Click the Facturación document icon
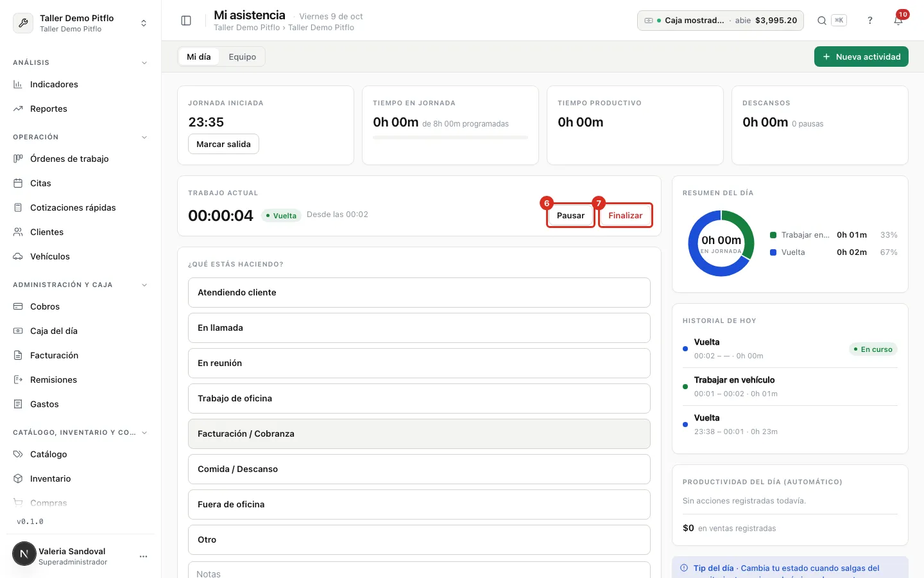The height and width of the screenshot is (578, 924). (x=18, y=355)
